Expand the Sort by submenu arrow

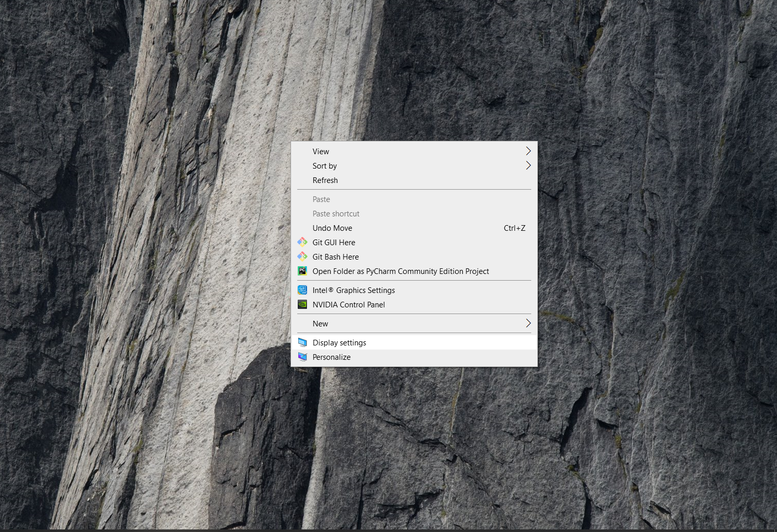(528, 166)
